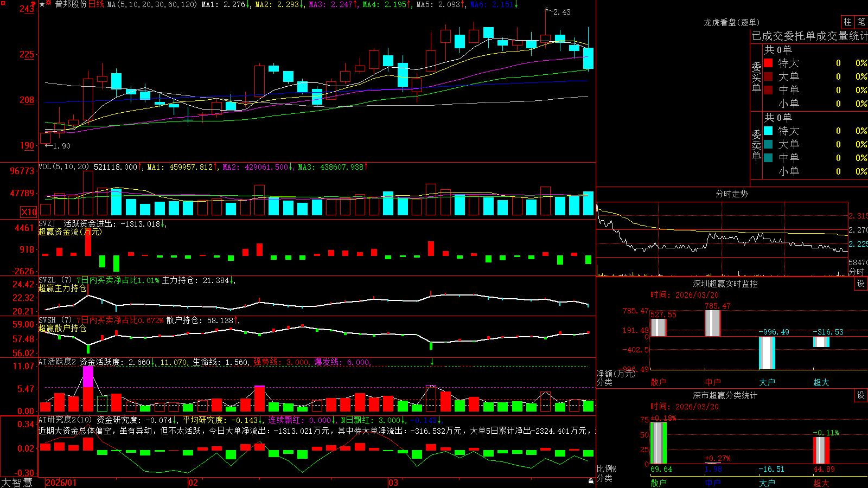
Task: Click the 散户 bar in 深圳超赢实时监控
Action: tap(658, 328)
